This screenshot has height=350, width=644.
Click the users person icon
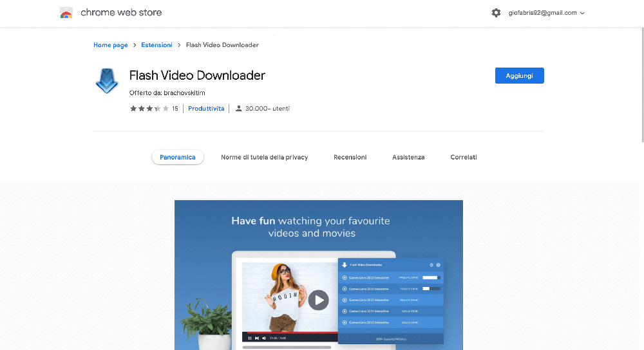tap(238, 108)
